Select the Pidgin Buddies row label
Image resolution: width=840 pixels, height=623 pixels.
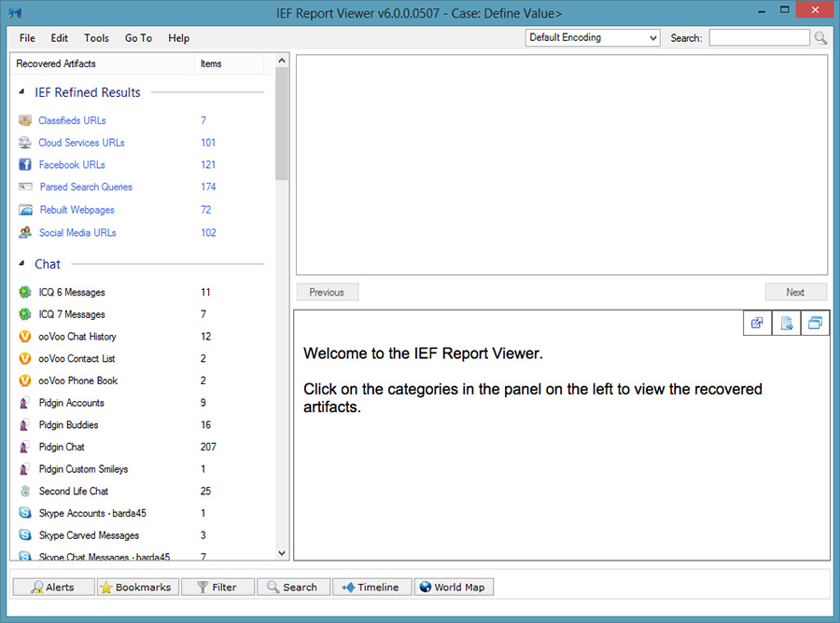click(x=68, y=425)
